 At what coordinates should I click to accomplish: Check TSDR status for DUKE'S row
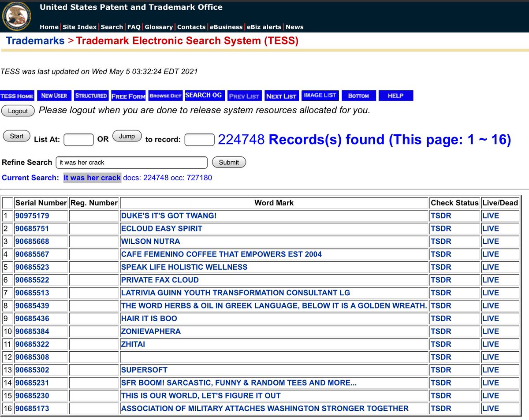point(441,216)
